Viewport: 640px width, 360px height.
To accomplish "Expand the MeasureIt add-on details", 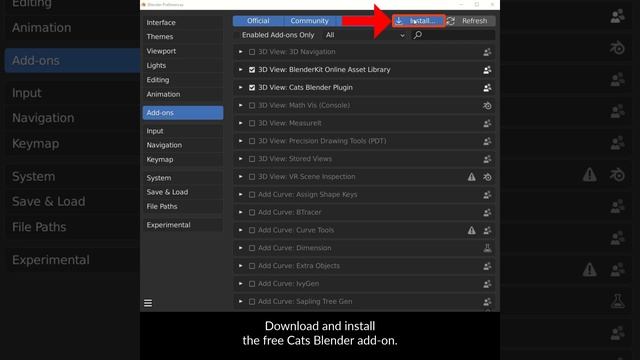I will coord(240,123).
